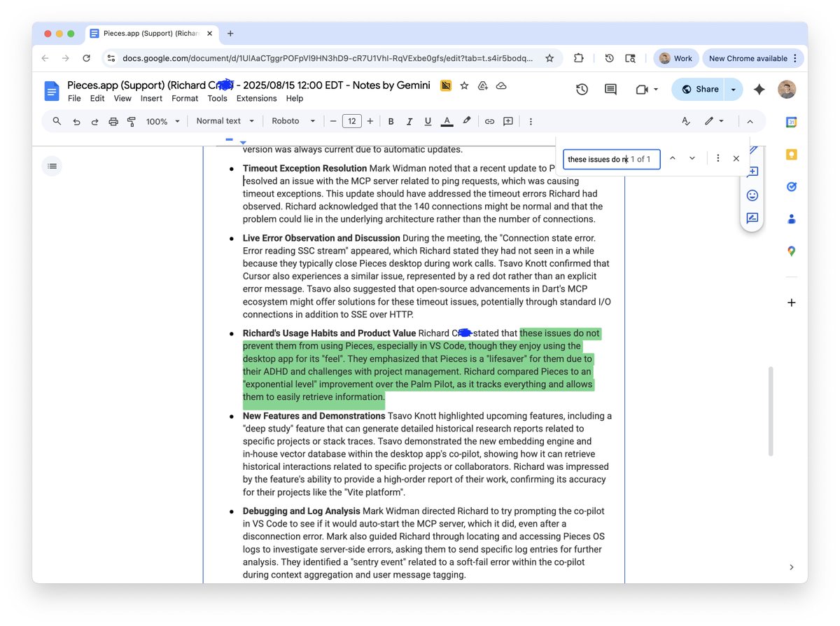This screenshot has width=840, height=626.
Task: Open Google Keep side panel
Action: point(791,155)
